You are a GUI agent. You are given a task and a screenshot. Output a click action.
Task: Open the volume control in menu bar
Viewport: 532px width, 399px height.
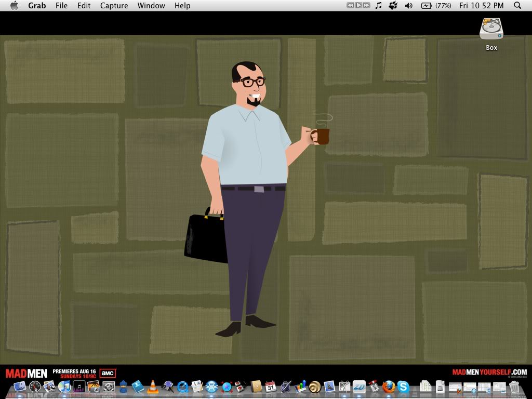pos(409,5)
